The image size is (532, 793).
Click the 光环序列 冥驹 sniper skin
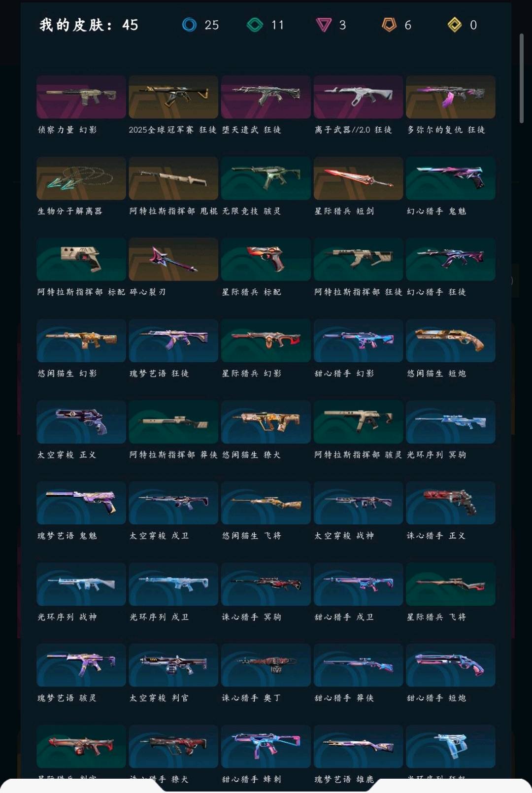(451, 422)
